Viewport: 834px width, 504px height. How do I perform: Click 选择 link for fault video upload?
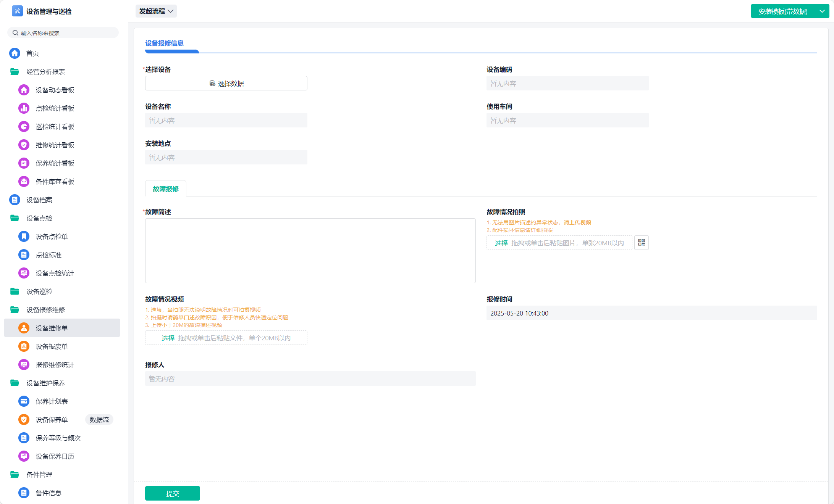point(168,338)
